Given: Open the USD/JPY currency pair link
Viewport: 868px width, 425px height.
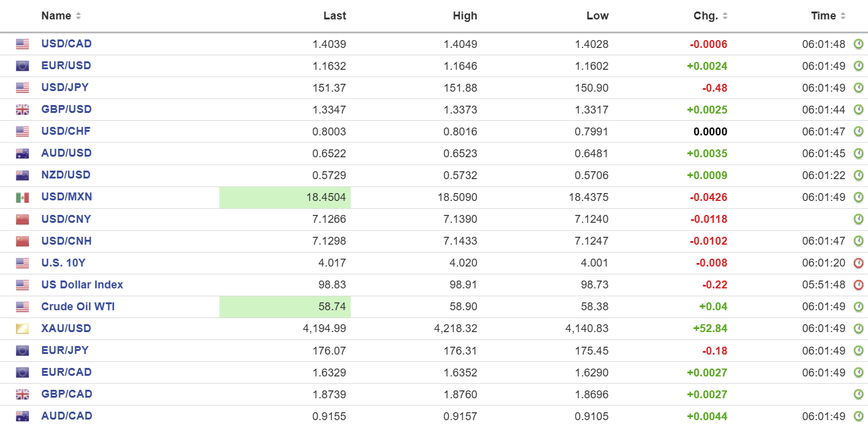Looking at the screenshot, I should point(65,87).
